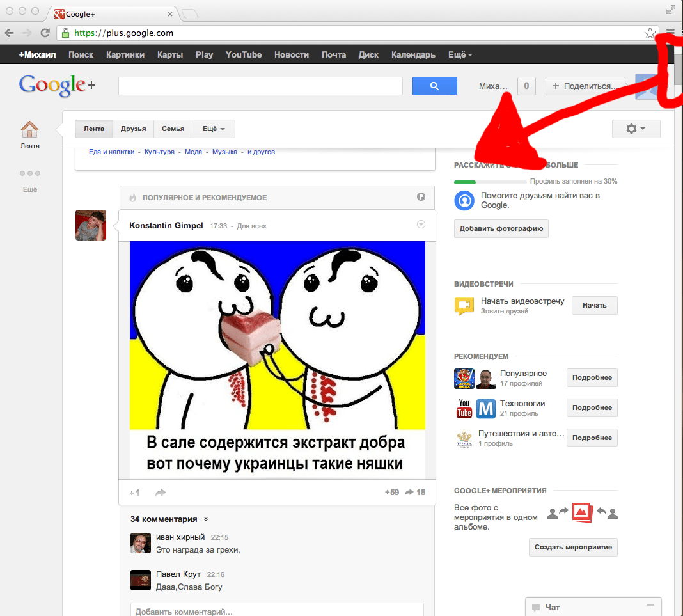Open the gear settings dropdown
This screenshot has height=616, width=683.
(636, 129)
